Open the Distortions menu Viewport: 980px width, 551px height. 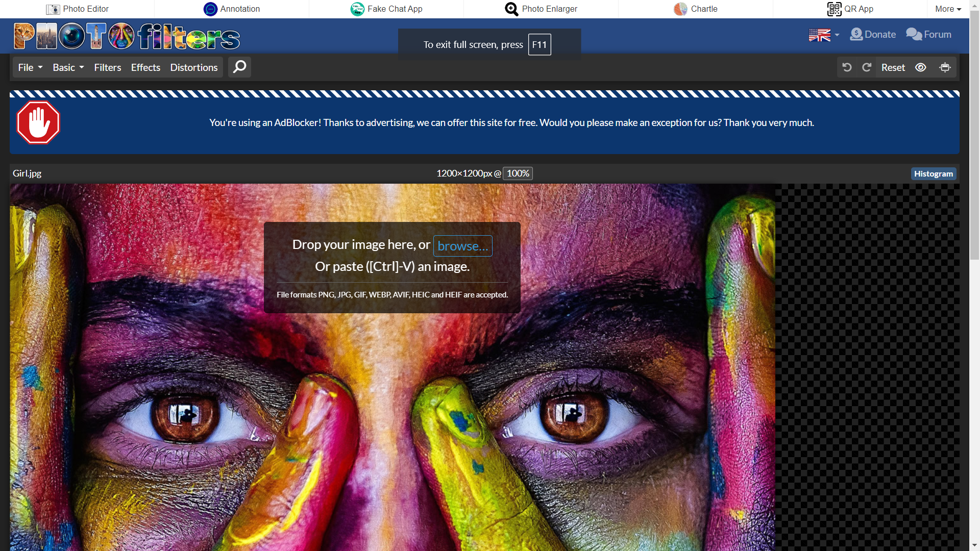[x=194, y=67]
